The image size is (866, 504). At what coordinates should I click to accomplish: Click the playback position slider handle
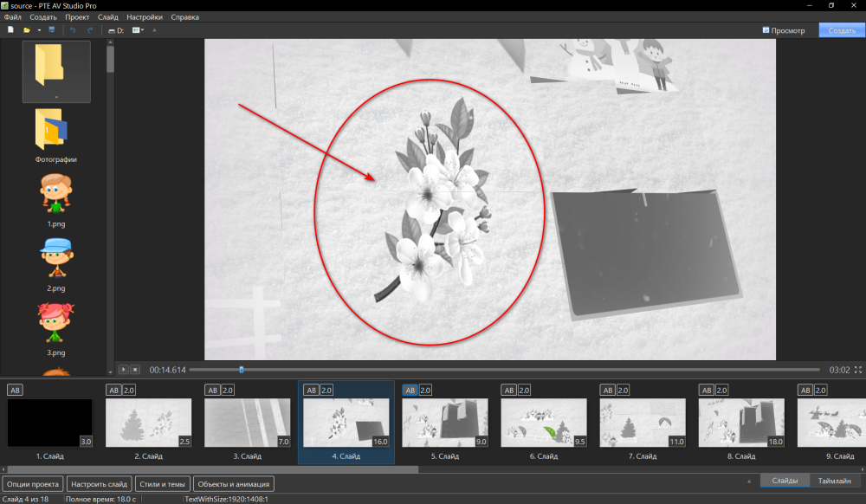pyautogui.click(x=242, y=370)
